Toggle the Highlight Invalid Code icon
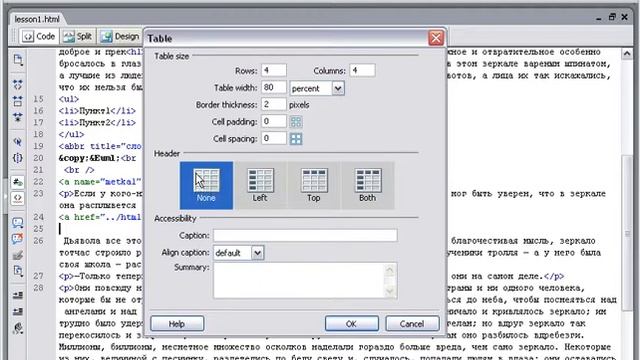This screenshot has width=640, height=360. click(x=18, y=198)
